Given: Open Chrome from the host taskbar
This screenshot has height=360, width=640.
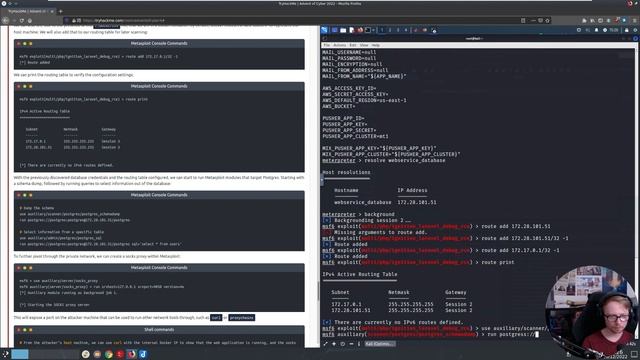Looking at the screenshot, I should click(109, 354).
